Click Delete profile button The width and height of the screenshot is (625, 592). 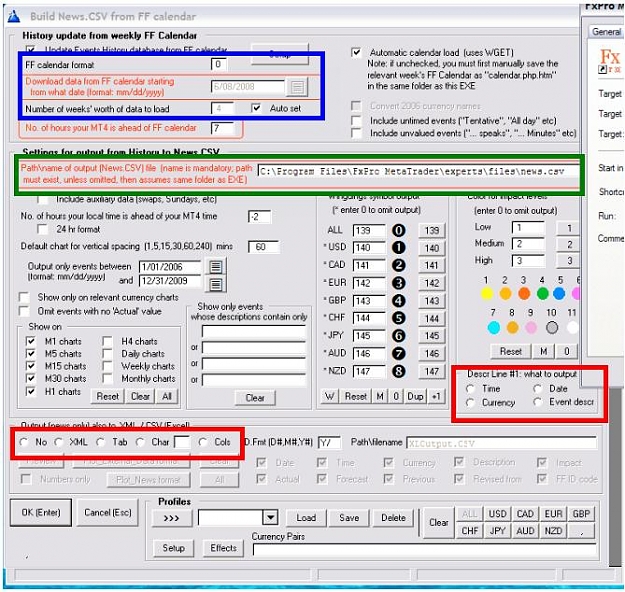393,518
